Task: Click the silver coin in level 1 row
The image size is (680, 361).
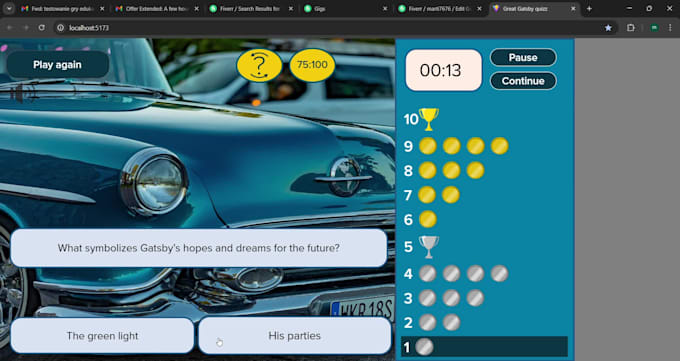Action: (x=424, y=347)
